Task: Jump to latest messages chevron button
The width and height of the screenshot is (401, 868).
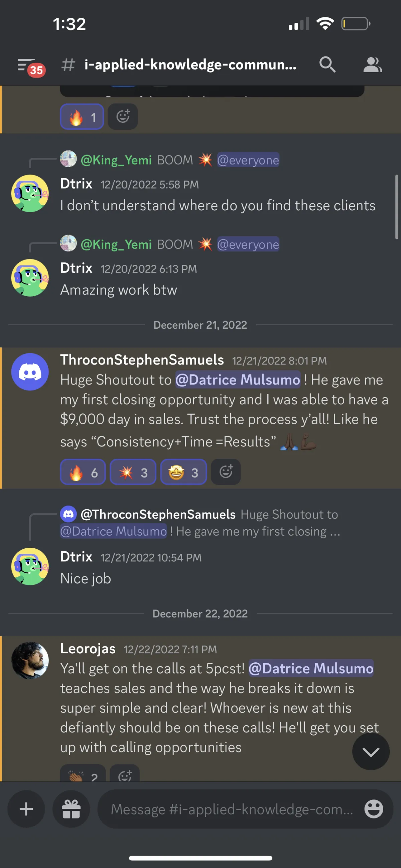Action: pyautogui.click(x=371, y=751)
